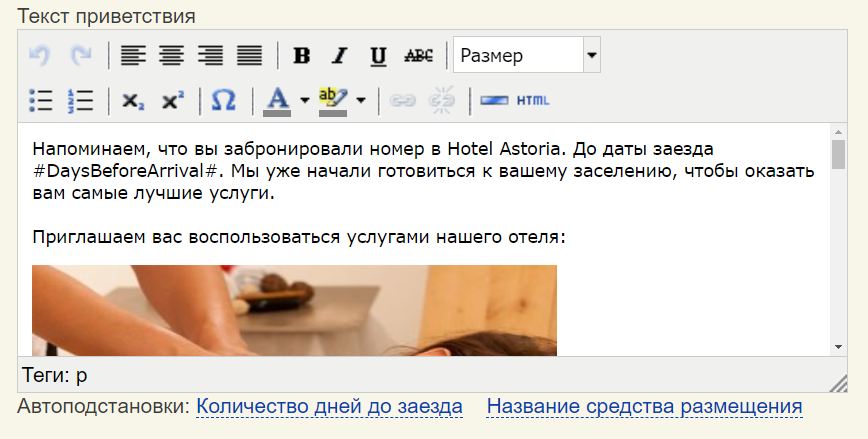Toggle strikethrough ABC formatting
The width and height of the screenshot is (868, 439).
418,55
